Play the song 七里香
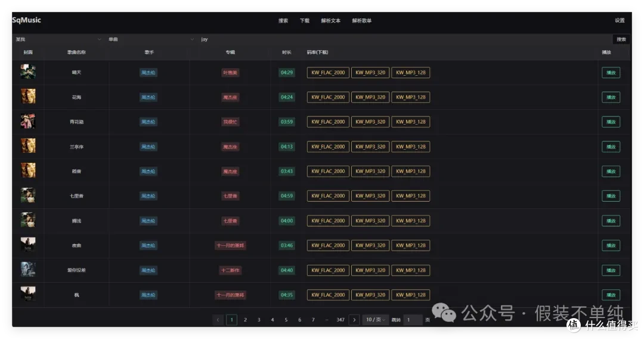Image resolution: width=644 pixels, height=339 pixels. pyautogui.click(x=611, y=196)
